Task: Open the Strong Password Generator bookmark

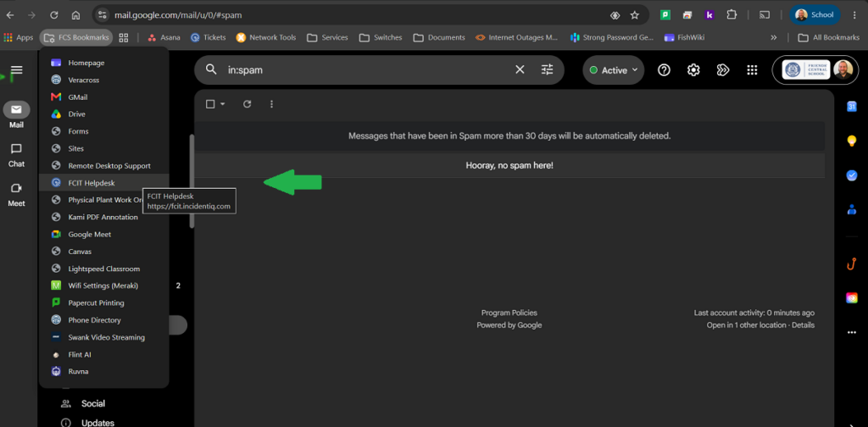Action: (612, 37)
